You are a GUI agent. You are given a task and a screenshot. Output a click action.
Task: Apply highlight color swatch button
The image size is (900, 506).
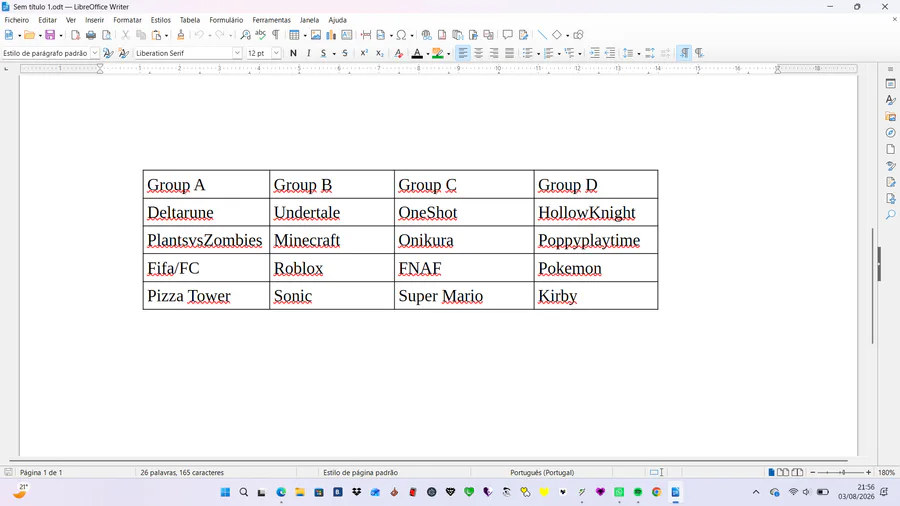point(438,53)
